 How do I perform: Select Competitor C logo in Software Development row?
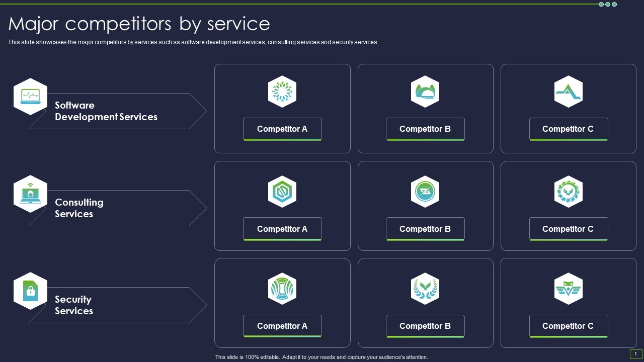(x=569, y=92)
